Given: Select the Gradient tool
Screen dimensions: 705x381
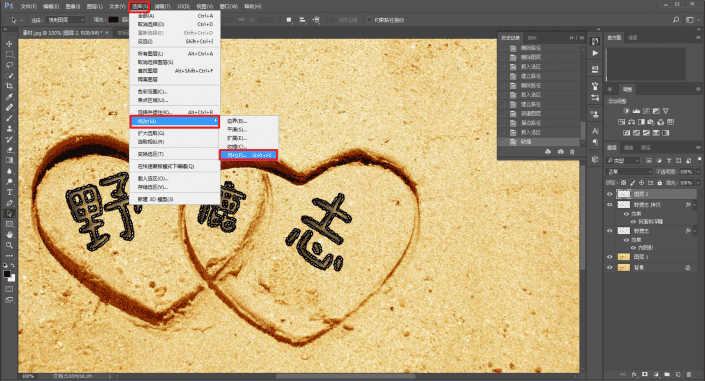Looking at the screenshot, I should (9, 160).
